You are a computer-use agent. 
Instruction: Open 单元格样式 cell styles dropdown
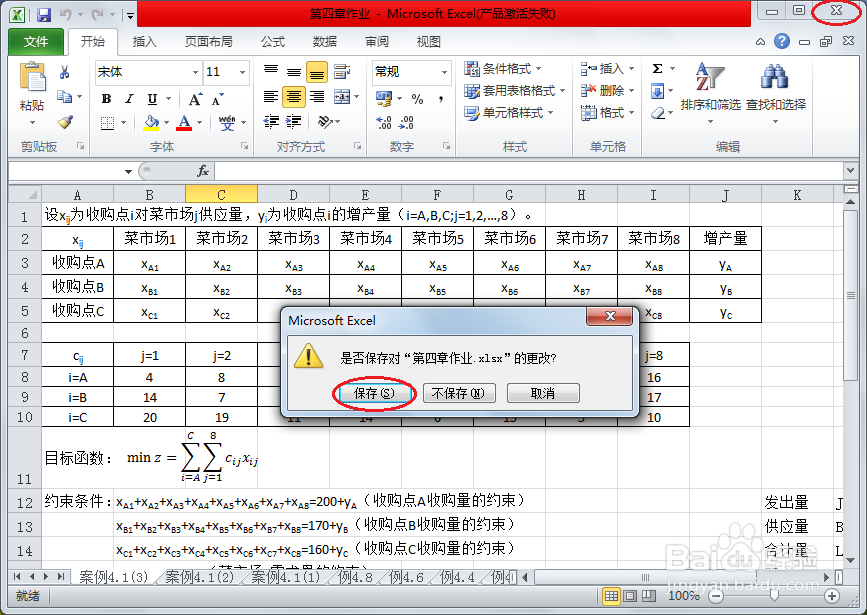coord(509,113)
